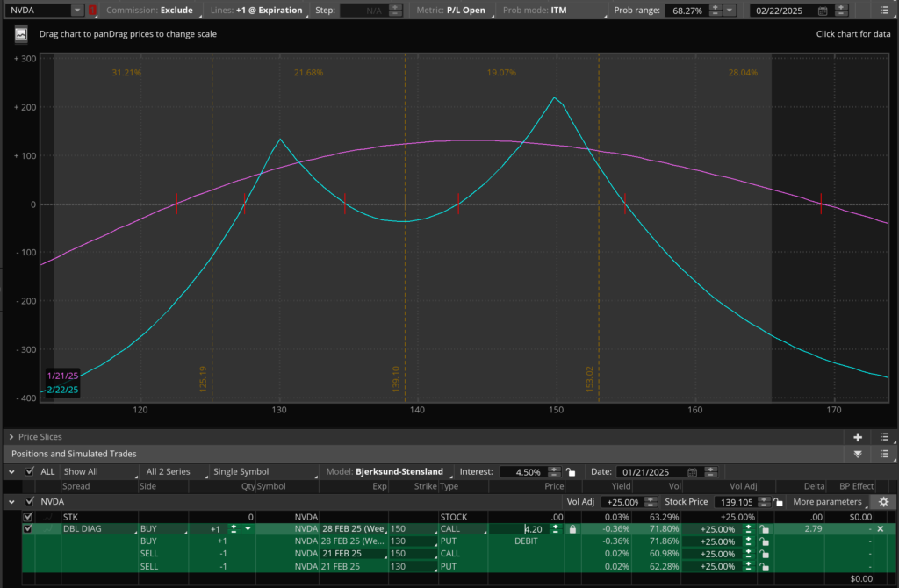The image size is (899, 588).
Task: Toggle the Vol Adj lock on the 28 FEB 150 CALL row
Action: pos(765,529)
